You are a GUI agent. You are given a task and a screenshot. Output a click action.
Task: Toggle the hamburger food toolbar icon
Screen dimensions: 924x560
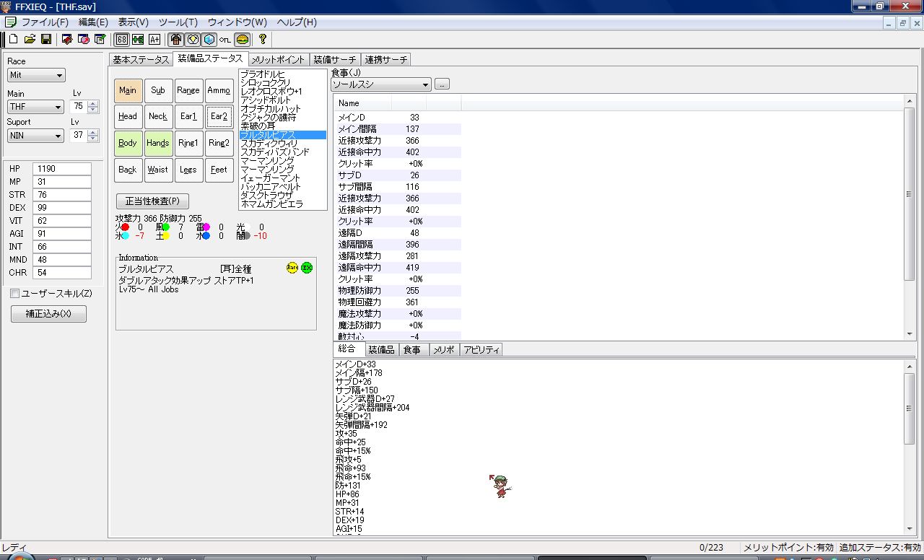[242, 39]
